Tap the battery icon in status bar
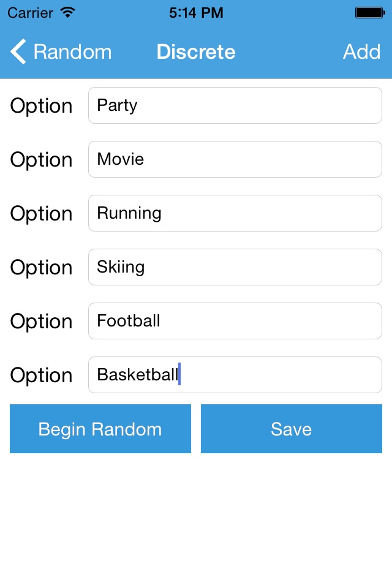The height and width of the screenshot is (588, 392). click(370, 13)
